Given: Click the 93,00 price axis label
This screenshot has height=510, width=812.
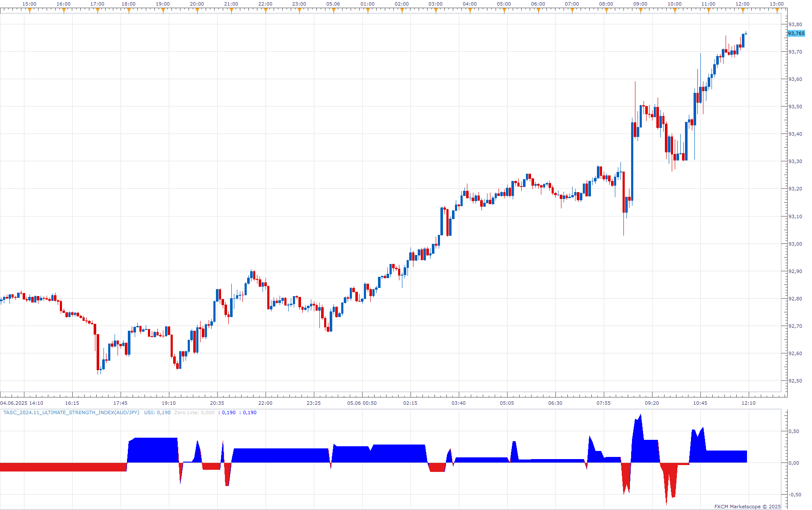Looking at the screenshot, I should click(x=795, y=244).
